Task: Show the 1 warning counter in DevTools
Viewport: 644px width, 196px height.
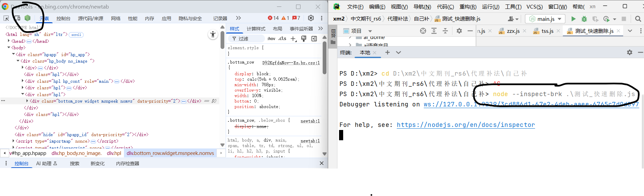Action: pyautogui.click(x=285, y=18)
